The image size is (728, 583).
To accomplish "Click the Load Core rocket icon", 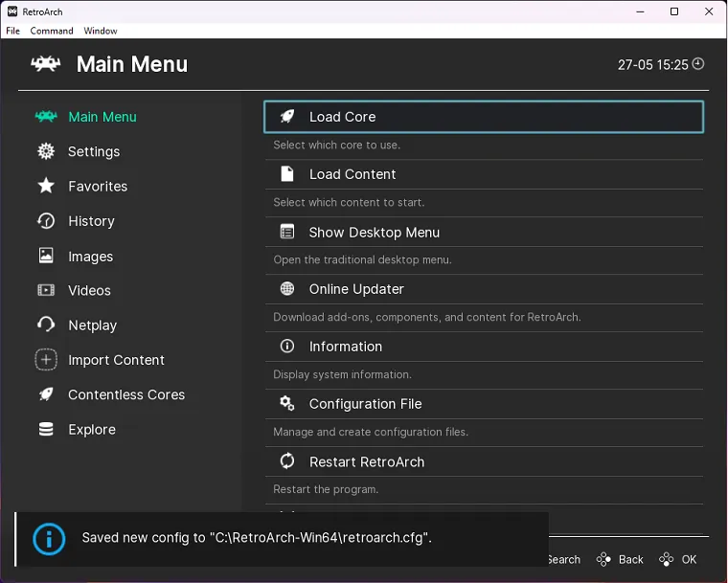I will 287,116.
